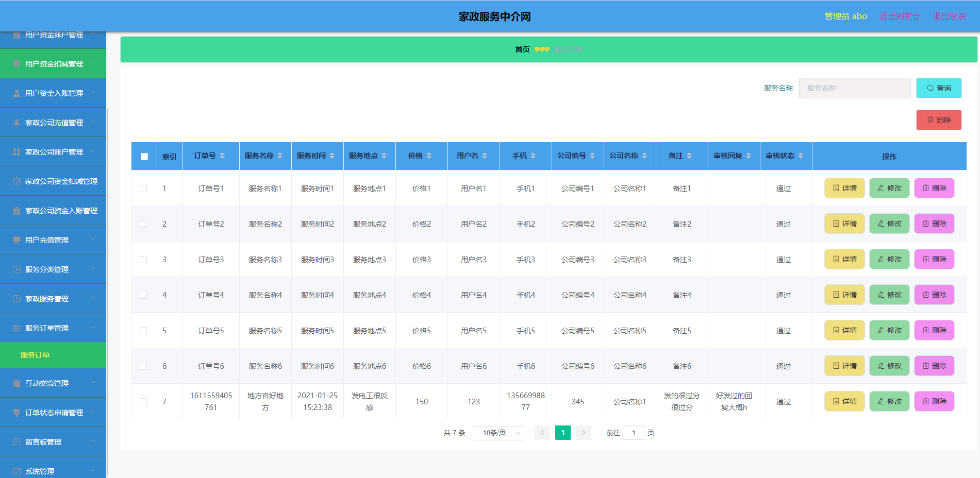This screenshot has width=980, height=478.
Task: Select the person icon beside 用户资金入账管理
Action: 16,93
